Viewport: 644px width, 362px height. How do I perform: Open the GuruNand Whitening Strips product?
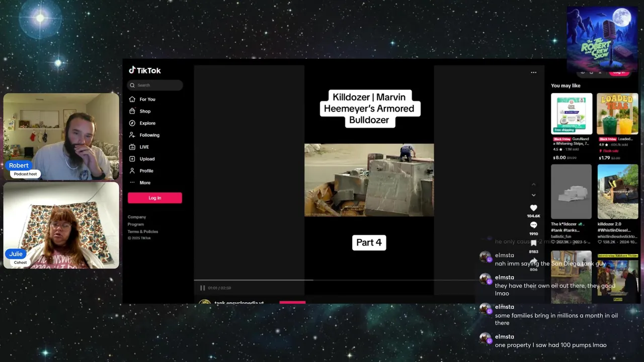pyautogui.click(x=572, y=114)
